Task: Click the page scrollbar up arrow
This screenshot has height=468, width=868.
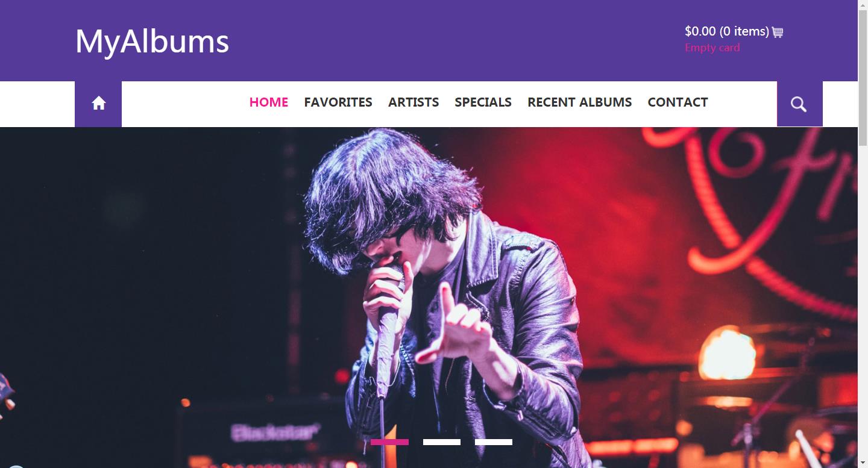Action: 863,5
